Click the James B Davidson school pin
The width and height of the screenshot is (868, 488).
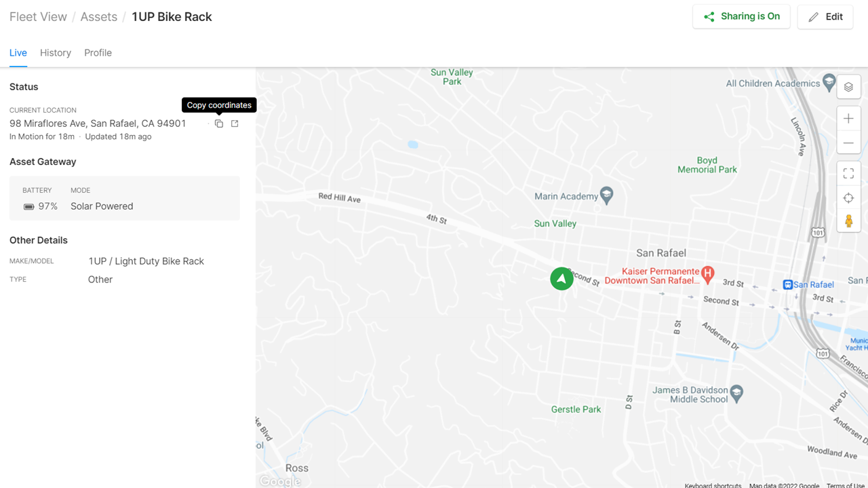[737, 392]
